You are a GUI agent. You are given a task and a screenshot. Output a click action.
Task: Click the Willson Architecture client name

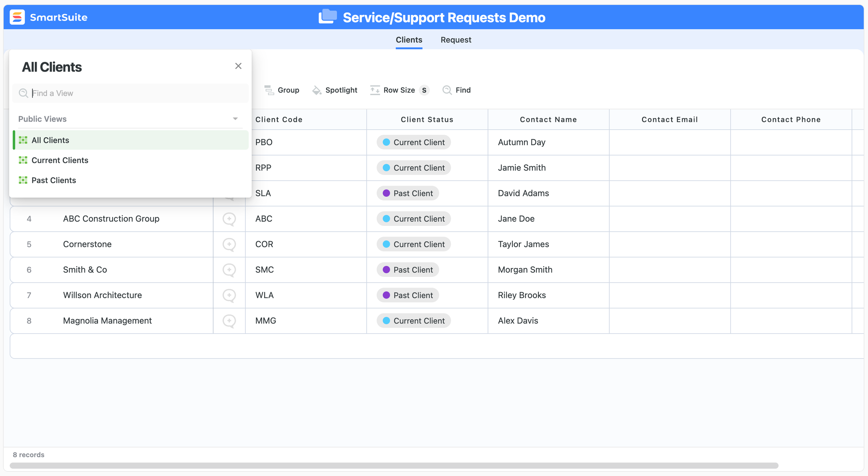(102, 295)
